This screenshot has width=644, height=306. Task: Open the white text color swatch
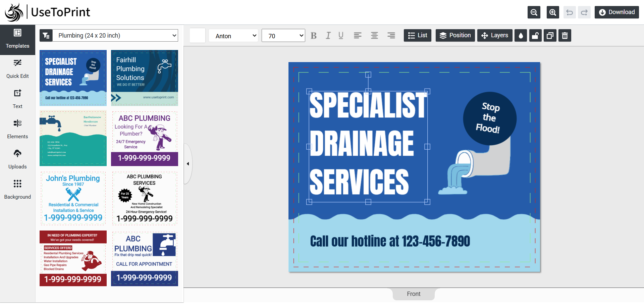pyautogui.click(x=198, y=36)
